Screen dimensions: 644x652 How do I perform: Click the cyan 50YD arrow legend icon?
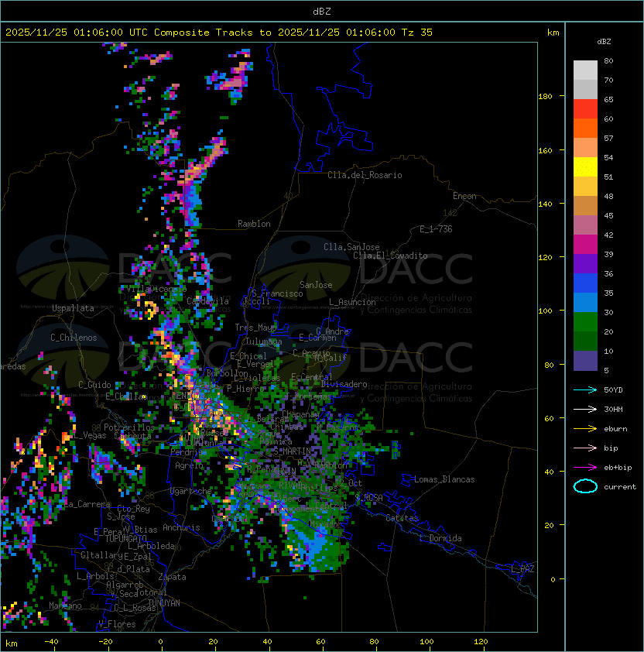coord(585,390)
